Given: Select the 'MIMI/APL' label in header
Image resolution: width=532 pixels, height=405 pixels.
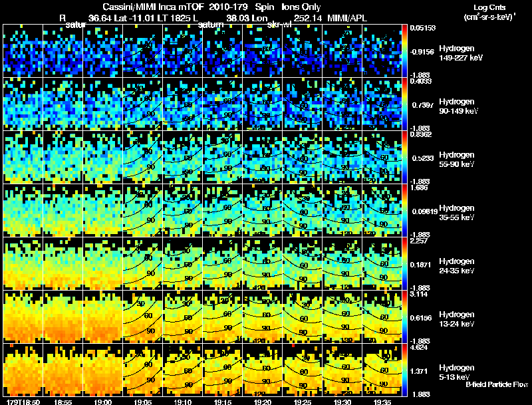Looking at the screenshot, I should click(x=346, y=18).
